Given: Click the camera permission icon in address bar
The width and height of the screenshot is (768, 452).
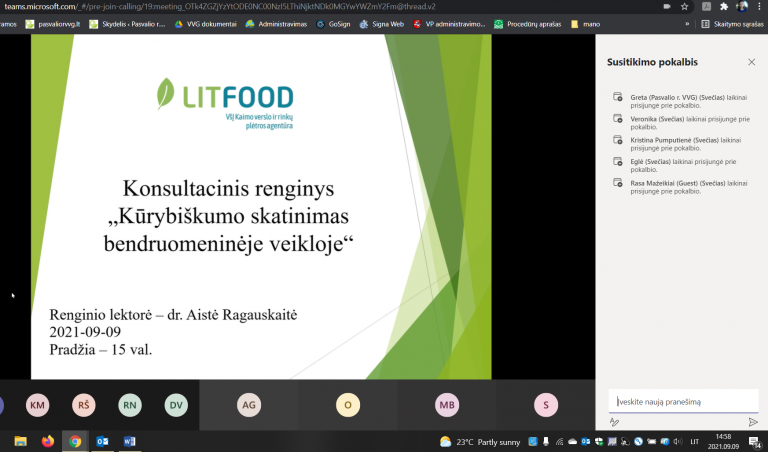Looking at the screenshot, I should coord(667,6).
